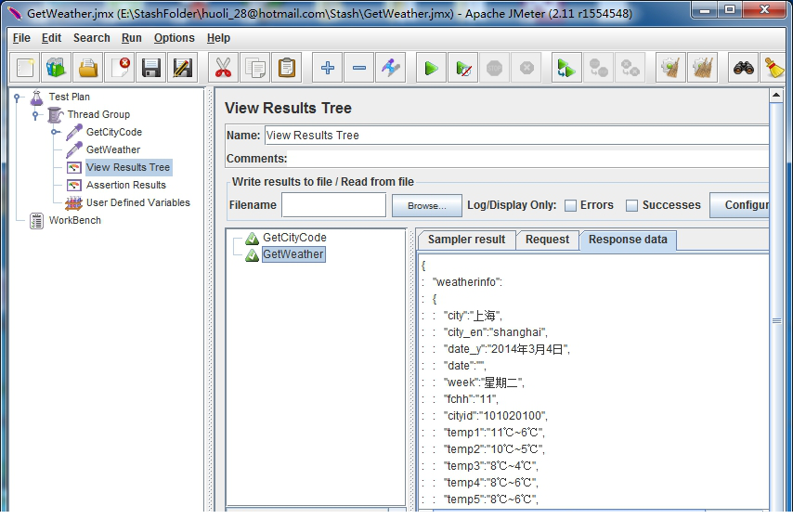Image resolution: width=793 pixels, height=532 pixels.
Task: Click the Clear results broom icon
Action: [670, 68]
